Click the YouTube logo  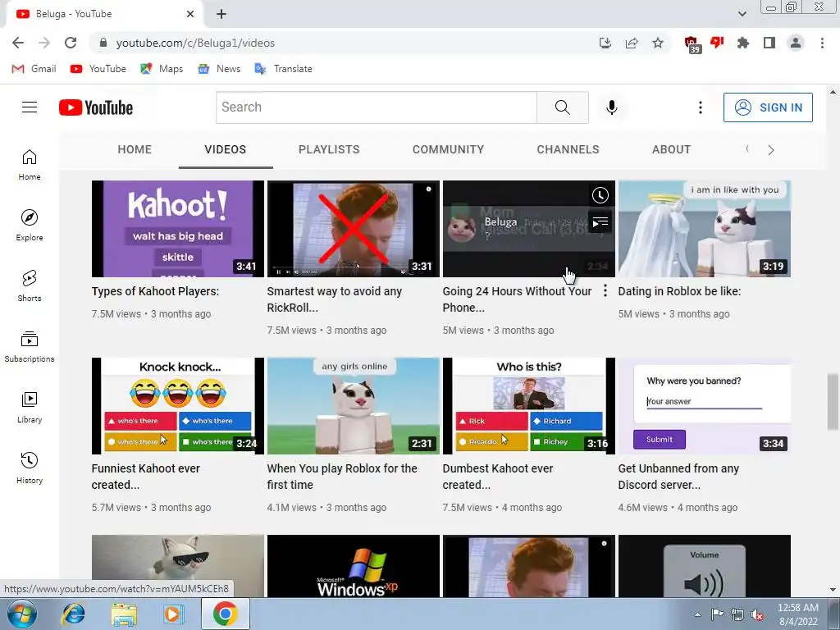point(96,107)
